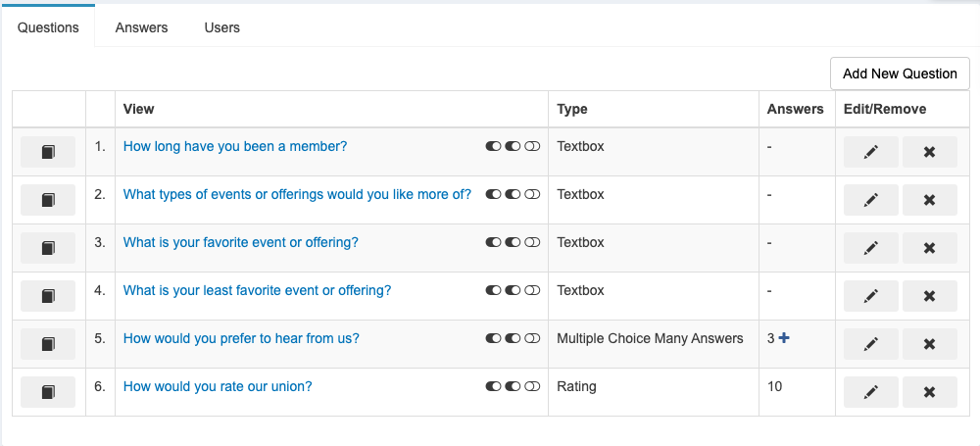Edit 'How long have you been a member?' with pencil

(x=870, y=152)
